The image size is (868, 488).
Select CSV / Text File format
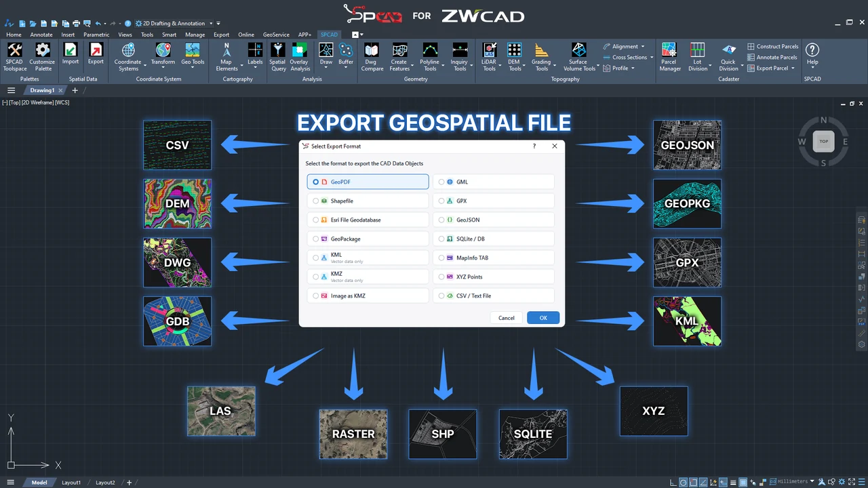pyautogui.click(x=494, y=296)
